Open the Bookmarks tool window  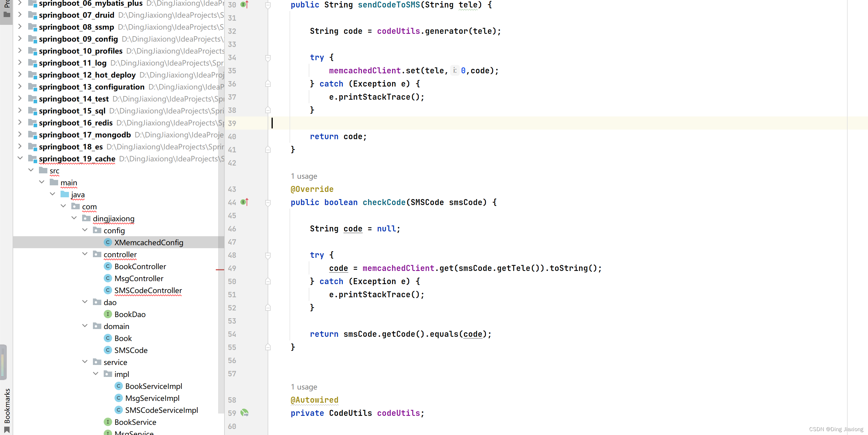click(x=7, y=410)
